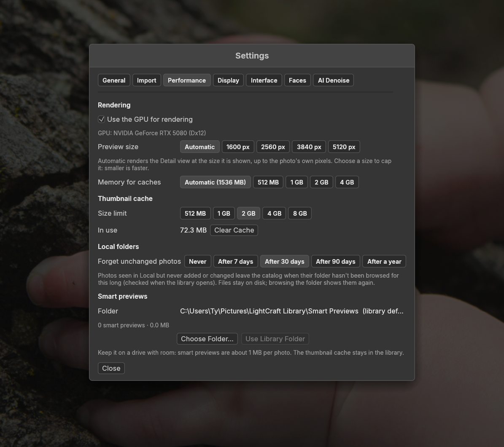The height and width of the screenshot is (447, 504).
Task: Set thumbnail cache size limit to 512 MB
Action: point(195,213)
